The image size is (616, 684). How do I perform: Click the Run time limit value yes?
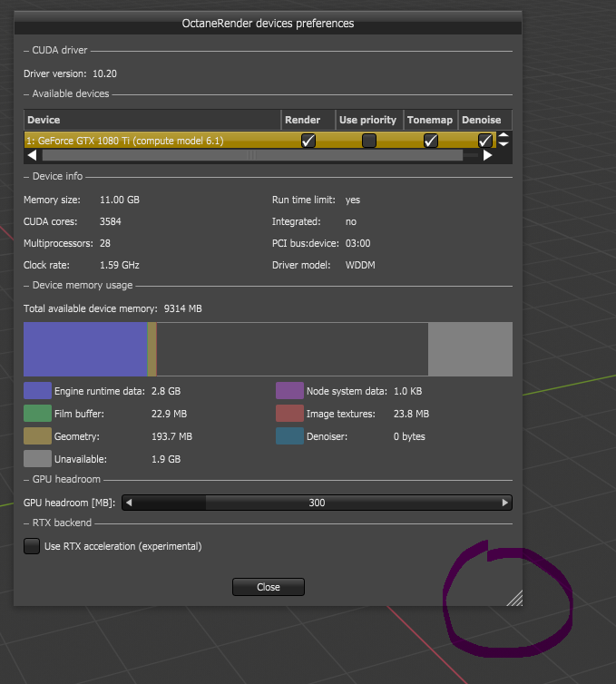click(353, 200)
